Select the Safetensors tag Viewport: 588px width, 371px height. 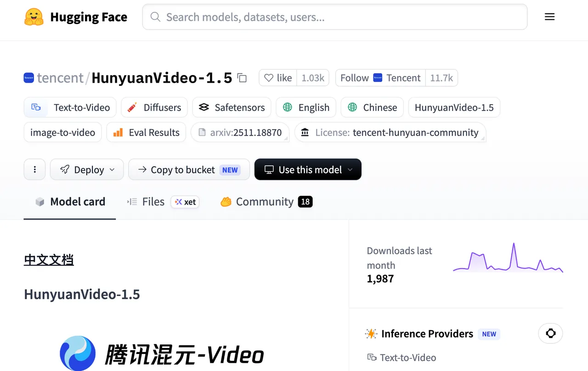pos(232,107)
